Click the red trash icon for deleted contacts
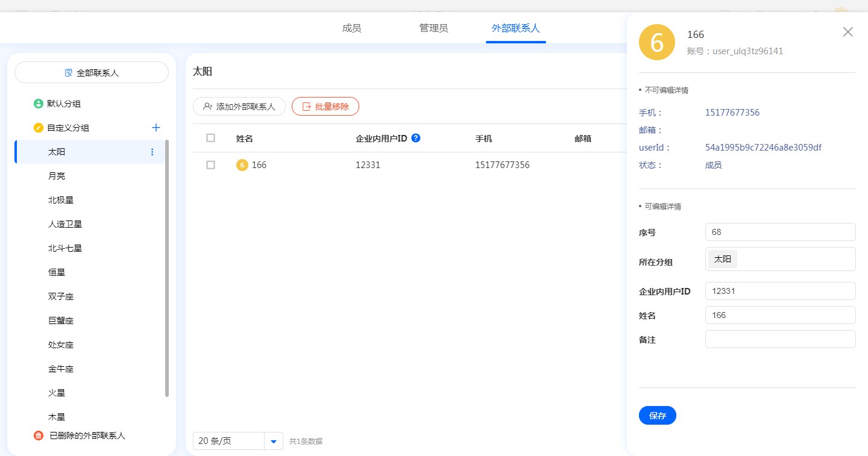The image size is (868, 456). point(39,436)
